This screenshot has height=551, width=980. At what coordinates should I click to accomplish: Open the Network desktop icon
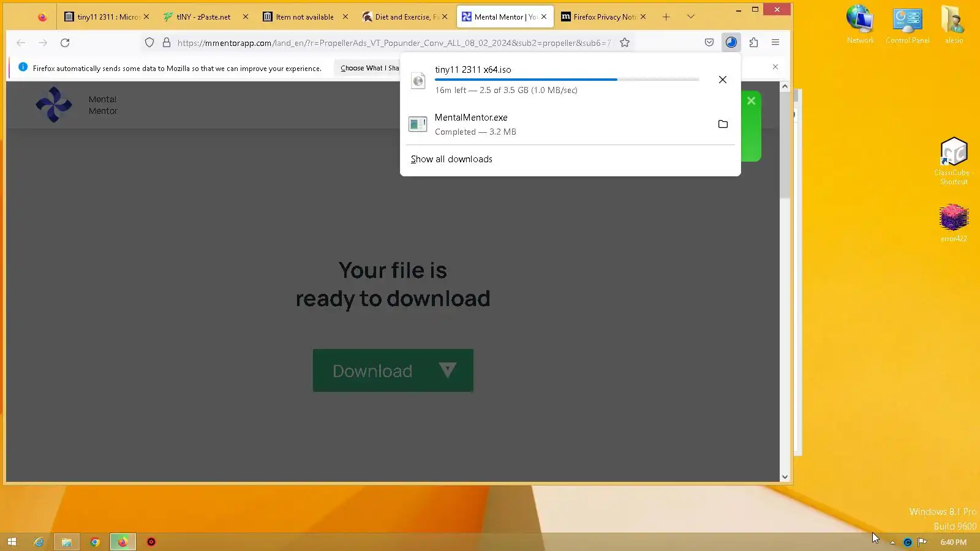860,24
